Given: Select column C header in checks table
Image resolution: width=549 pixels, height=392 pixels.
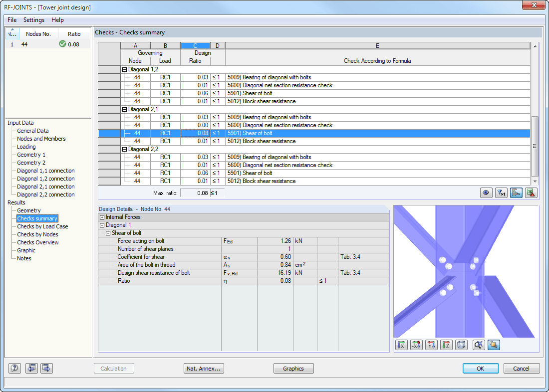Looking at the screenshot, I should [x=195, y=46].
